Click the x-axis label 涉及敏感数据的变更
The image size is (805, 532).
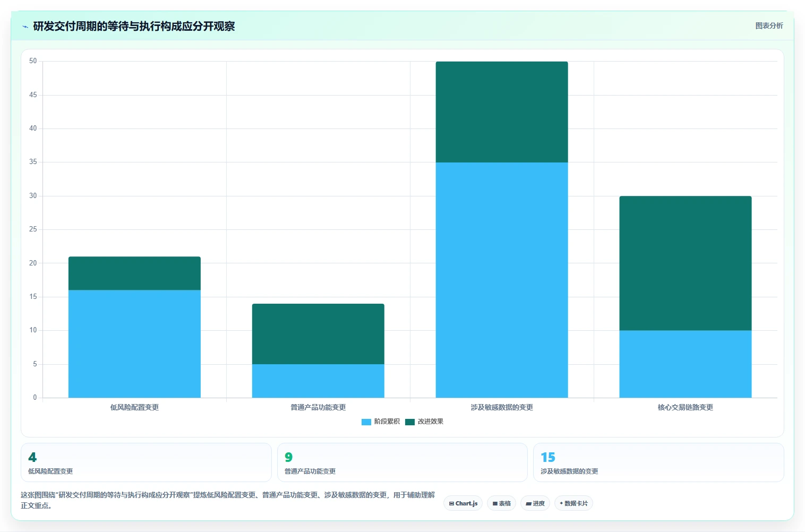coord(502,407)
